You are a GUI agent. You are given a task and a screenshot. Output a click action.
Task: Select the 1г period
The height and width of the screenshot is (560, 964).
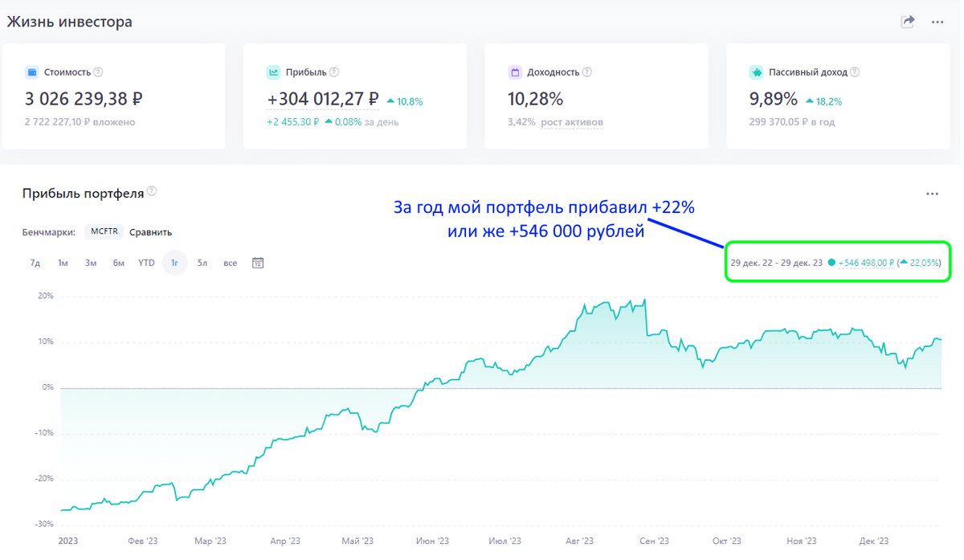tap(174, 263)
